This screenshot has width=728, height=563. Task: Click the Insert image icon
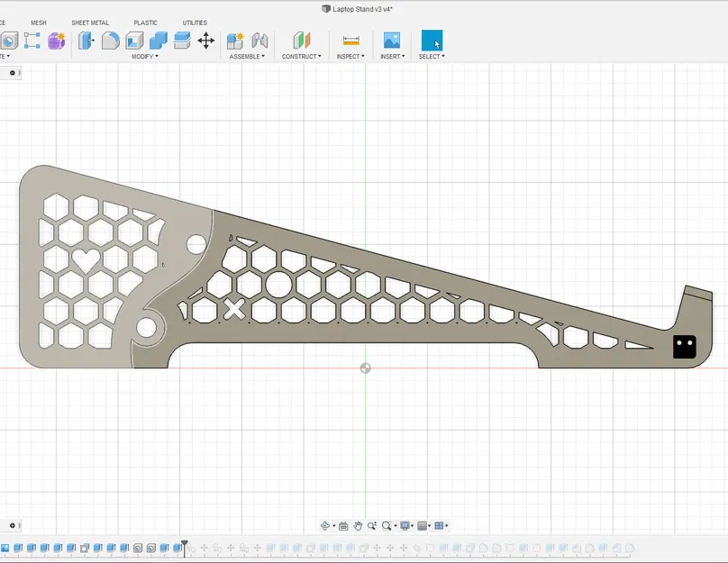click(392, 41)
